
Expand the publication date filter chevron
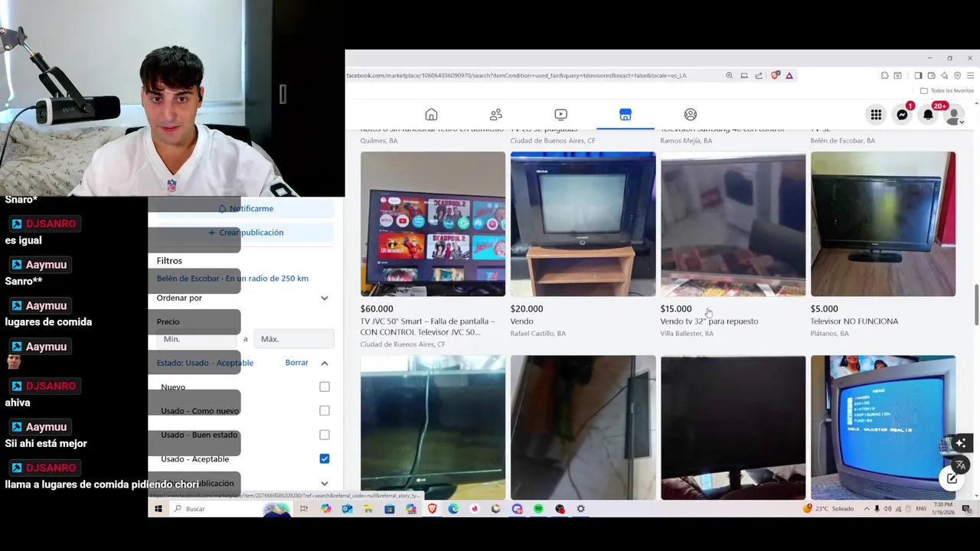pyautogui.click(x=325, y=484)
